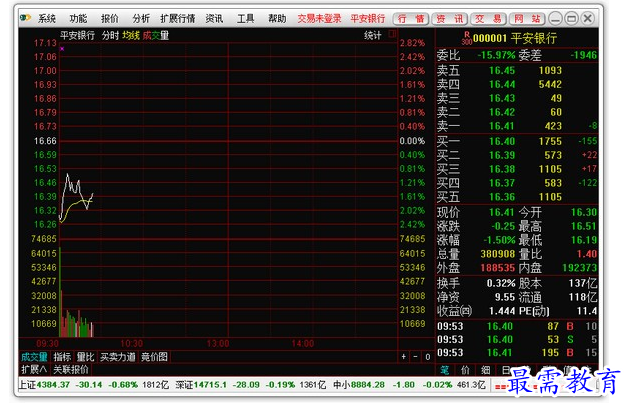This screenshot has width=629, height=413.
Task: Click the 买二 price 16.39
Action: [502, 156]
